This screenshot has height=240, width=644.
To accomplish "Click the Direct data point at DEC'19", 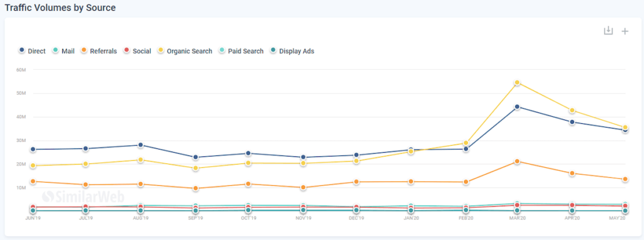I will tap(356, 155).
